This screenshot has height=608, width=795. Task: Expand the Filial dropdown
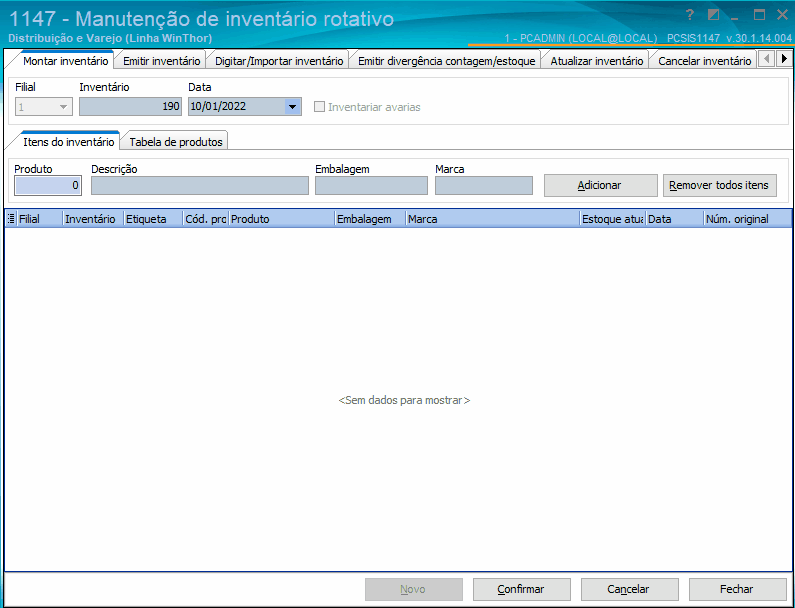click(x=63, y=107)
